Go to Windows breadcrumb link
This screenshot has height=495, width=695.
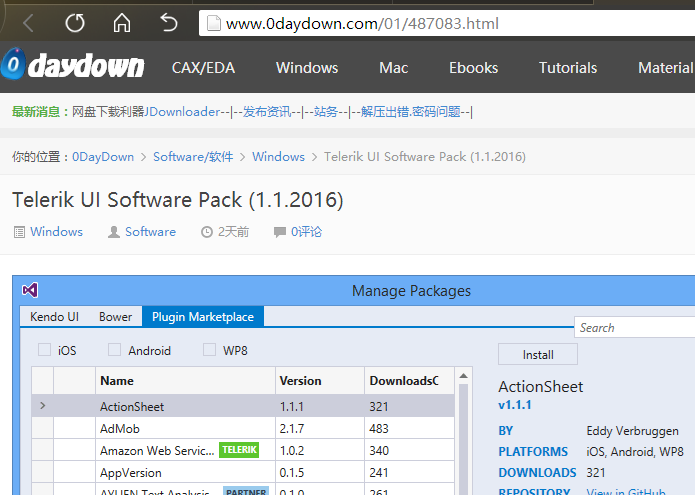pyautogui.click(x=278, y=157)
